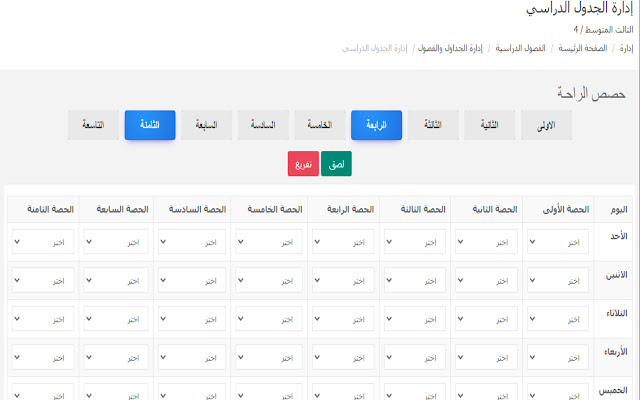Click the إدارة الجدول الدراسي page title
Screen dimensions: 640x400
580,8
